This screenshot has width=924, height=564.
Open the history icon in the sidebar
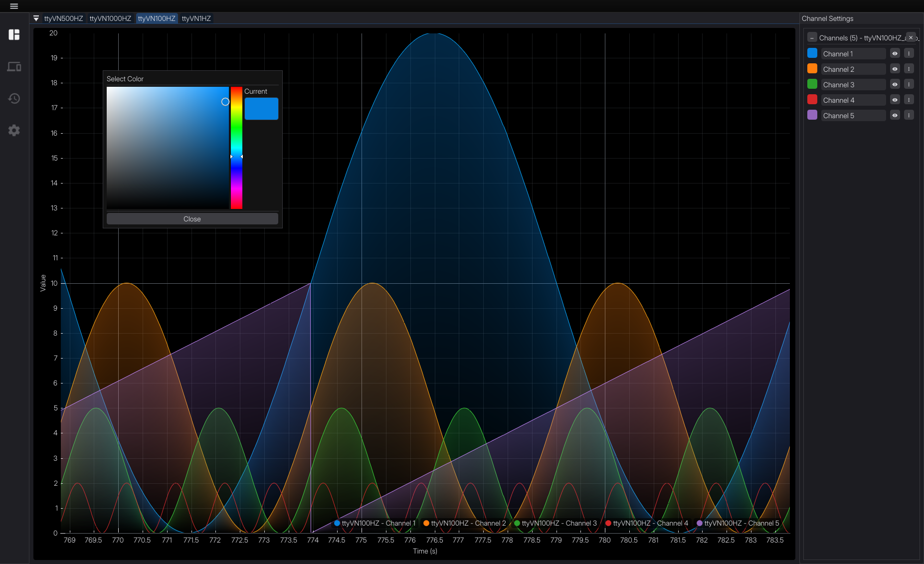point(14,98)
